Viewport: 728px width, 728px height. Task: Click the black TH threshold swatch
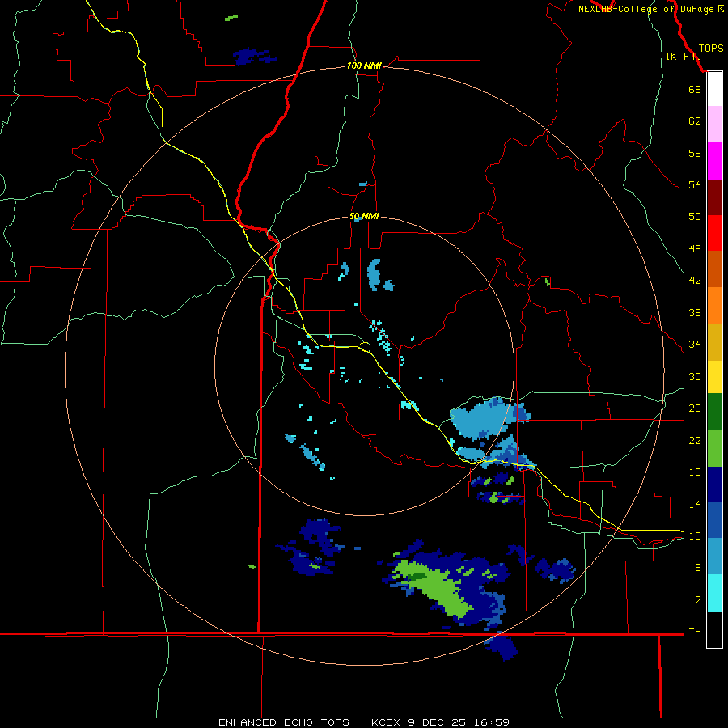coord(714,629)
